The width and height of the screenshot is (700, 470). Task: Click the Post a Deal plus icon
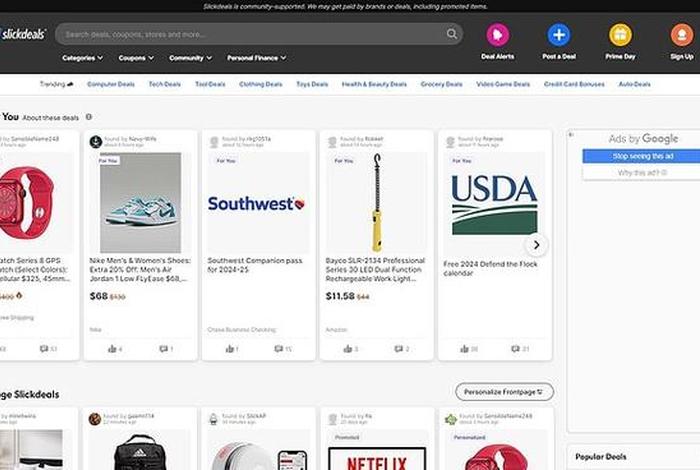pyautogui.click(x=559, y=35)
